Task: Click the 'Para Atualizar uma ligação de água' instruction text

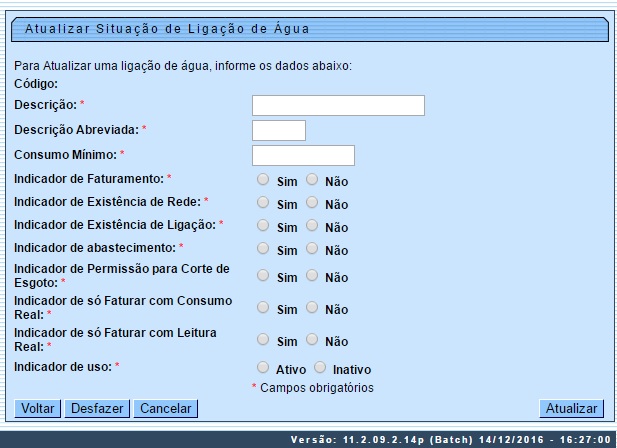Action: click(183, 66)
